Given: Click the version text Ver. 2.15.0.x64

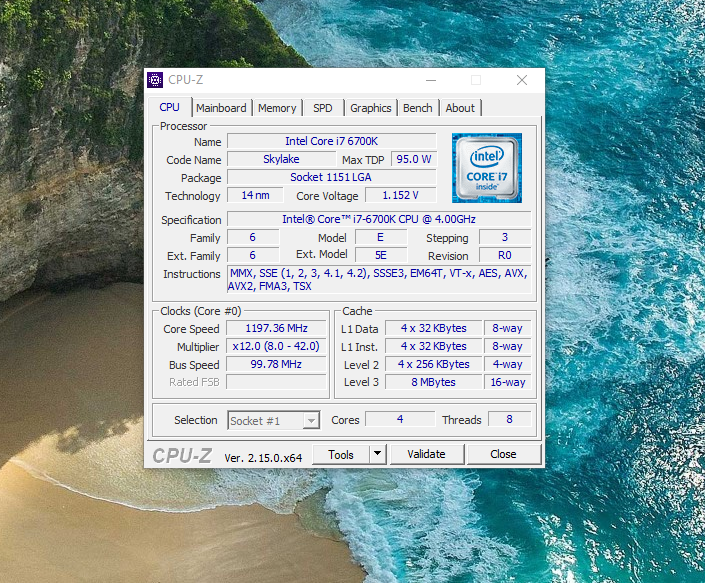Looking at the screenshot, I should pyautogui.click(x=263, y=458).
